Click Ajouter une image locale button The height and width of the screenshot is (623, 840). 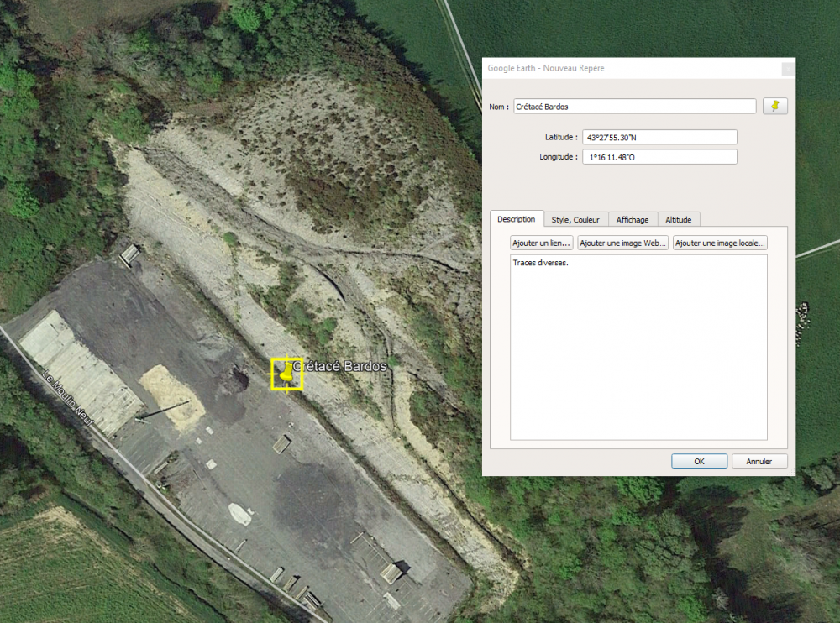(x=720, y=243)
